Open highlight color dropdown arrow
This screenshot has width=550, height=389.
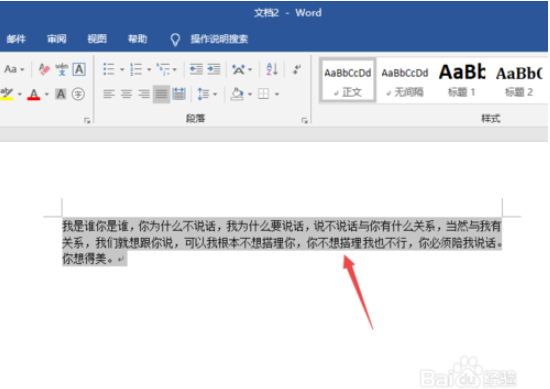(20, 94)
